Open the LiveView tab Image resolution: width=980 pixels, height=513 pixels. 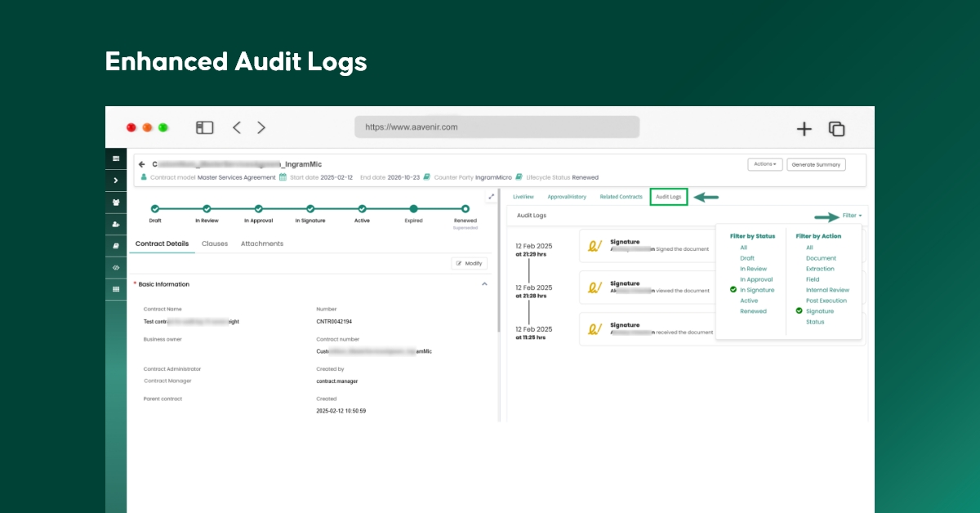523,197
